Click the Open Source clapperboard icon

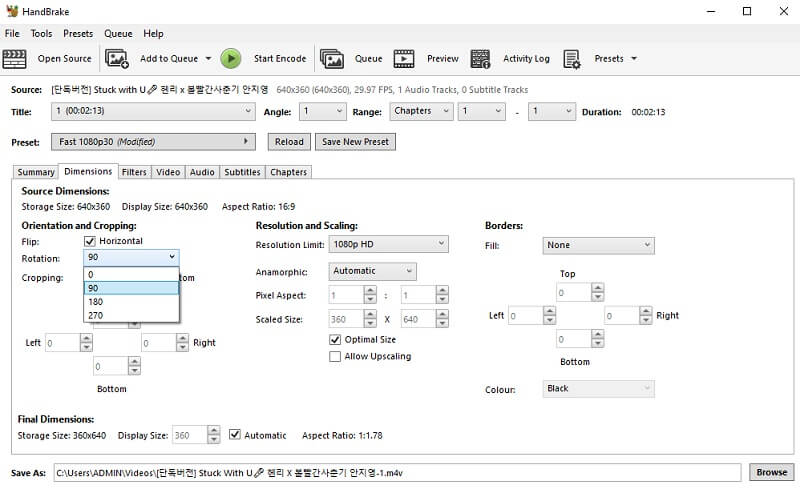tap(15, 59)
